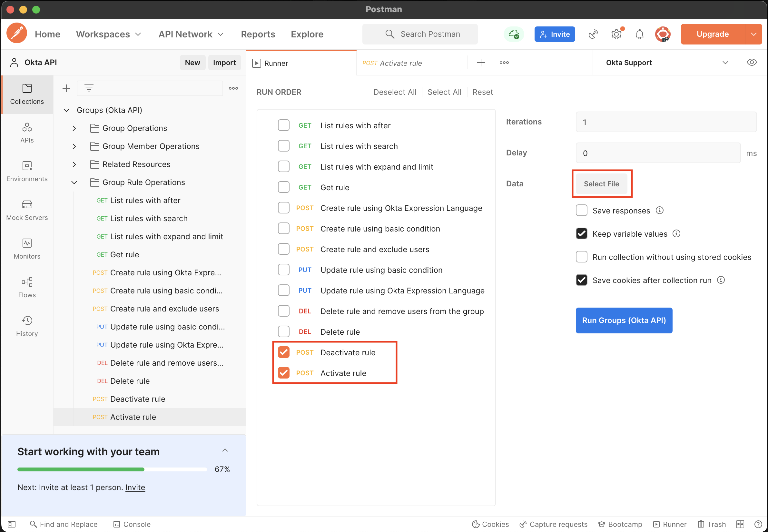Show info about Keep variable values

tap(676, 234)
